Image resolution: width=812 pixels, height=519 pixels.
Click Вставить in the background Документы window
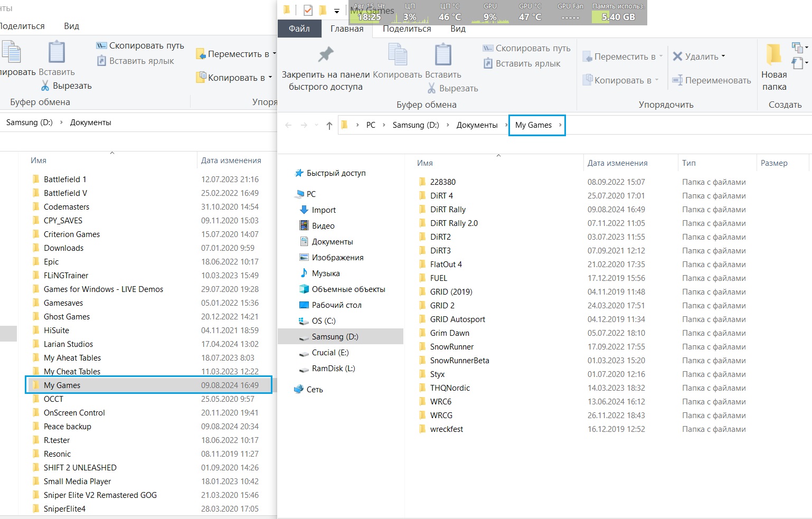click(x=56, y=59)
